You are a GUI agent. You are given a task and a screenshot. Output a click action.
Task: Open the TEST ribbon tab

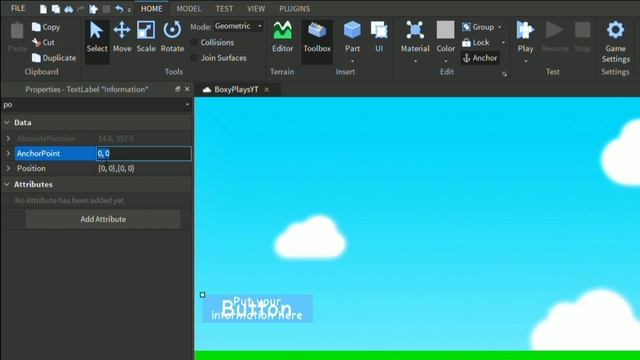point(224,8)
